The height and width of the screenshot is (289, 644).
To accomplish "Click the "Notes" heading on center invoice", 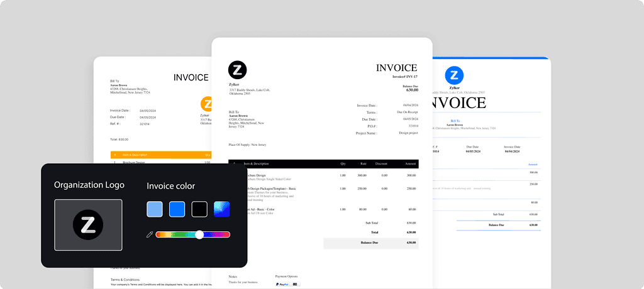I will pyautogui.click(x=233, y=276).
